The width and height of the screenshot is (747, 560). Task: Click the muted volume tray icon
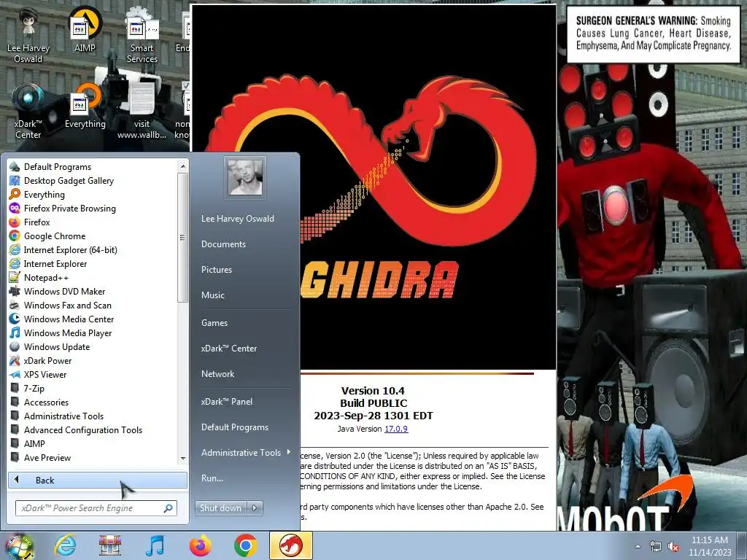tap(673, 547)
